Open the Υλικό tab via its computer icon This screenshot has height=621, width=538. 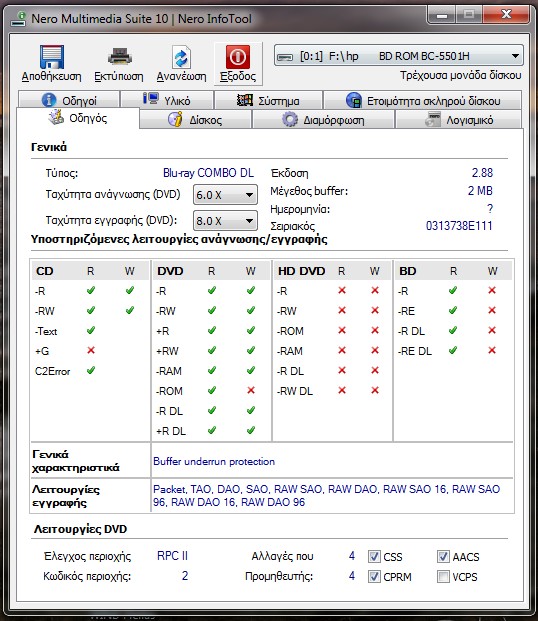tap(151, 98)
